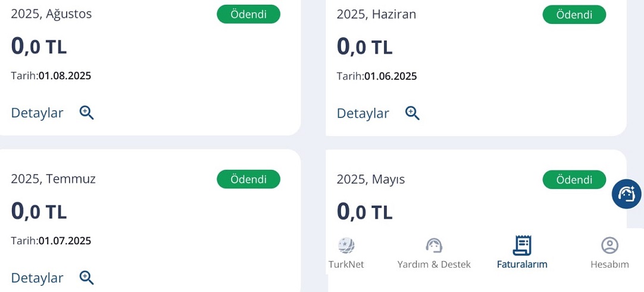Open Detaylar for the Haziran 2025 invoice
Image resolution: width=644 pixels, height=292 pixels.
coord(362,113)
